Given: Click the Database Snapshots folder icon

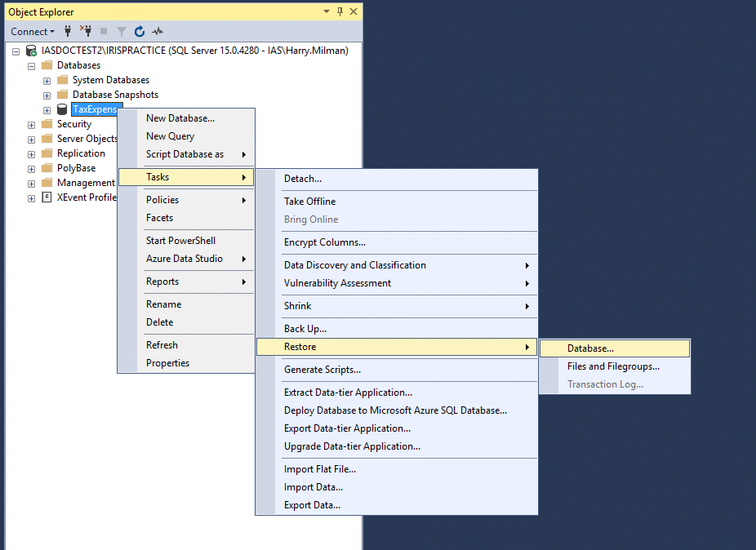Looking at the screenshot, I should pyautogui.click(x=62, y=95).
